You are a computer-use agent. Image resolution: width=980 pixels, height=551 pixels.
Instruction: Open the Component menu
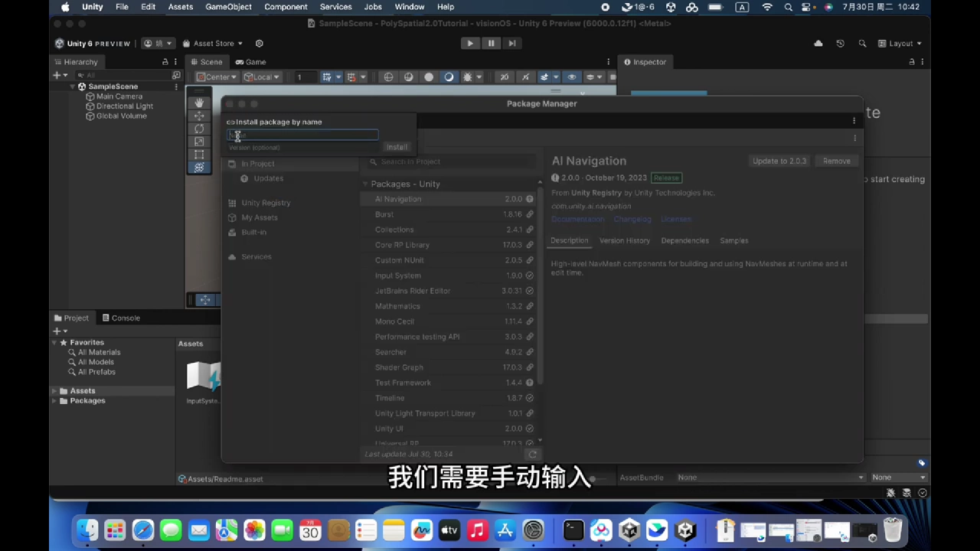tap(286, 7)
